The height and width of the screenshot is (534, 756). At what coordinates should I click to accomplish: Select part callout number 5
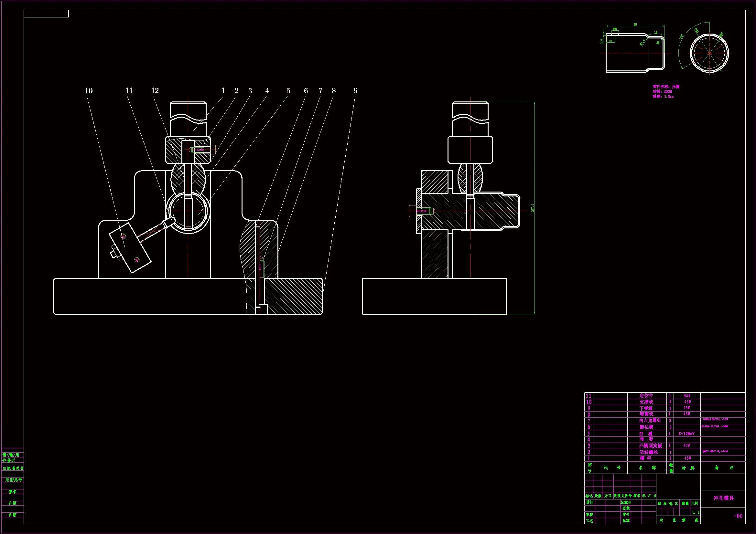(288, 91)
